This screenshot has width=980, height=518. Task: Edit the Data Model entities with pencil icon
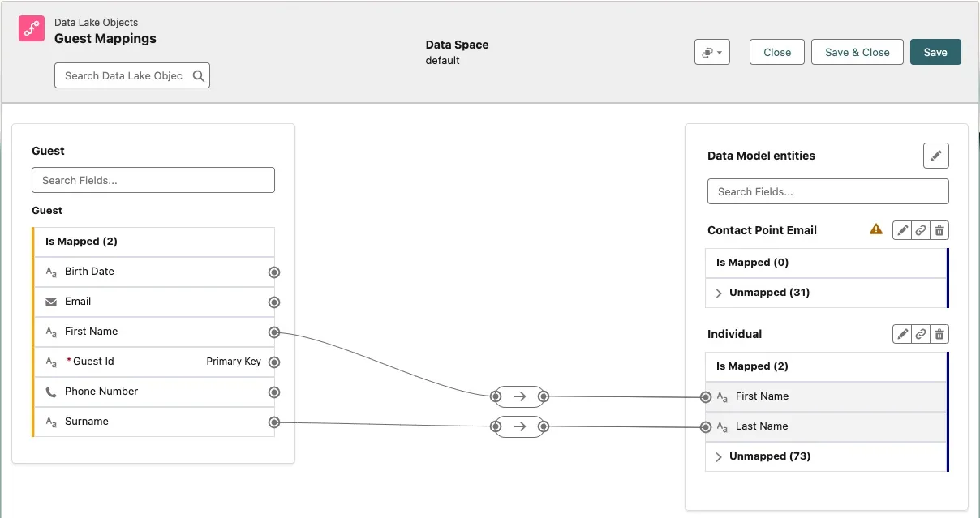click(x=935, y=156)
